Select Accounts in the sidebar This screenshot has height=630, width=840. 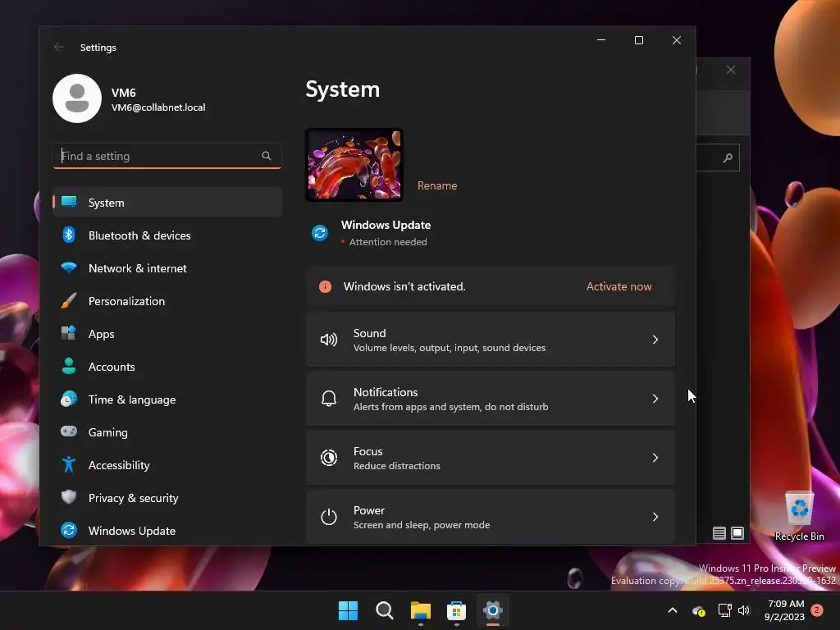(167, 366)
